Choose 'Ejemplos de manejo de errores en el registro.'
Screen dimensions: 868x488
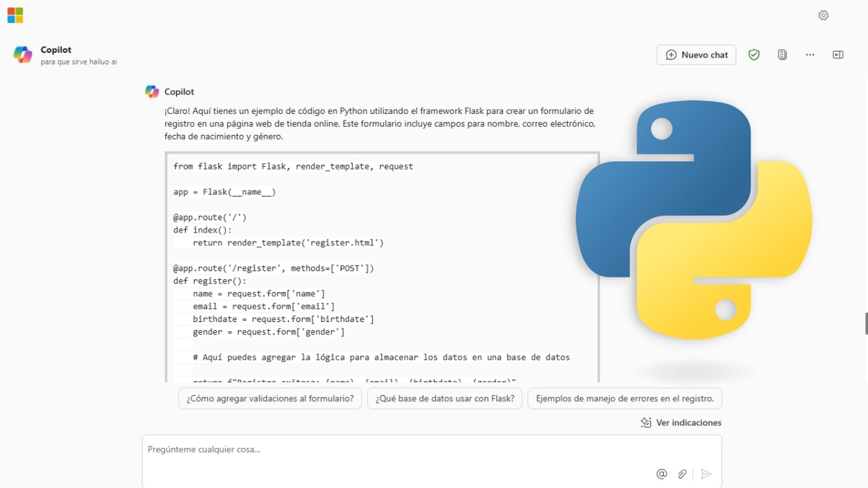point(624,398)
